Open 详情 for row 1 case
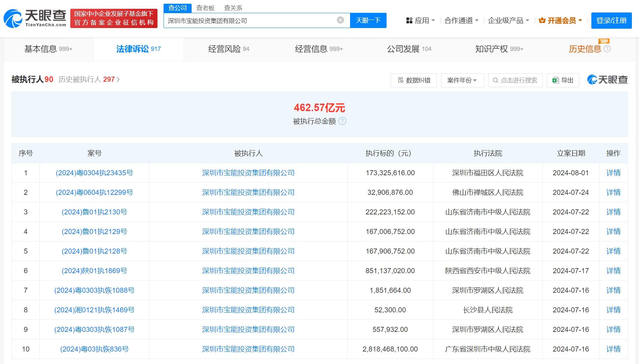This screenshot has width=639, height=364. click(x=613, y=173)
